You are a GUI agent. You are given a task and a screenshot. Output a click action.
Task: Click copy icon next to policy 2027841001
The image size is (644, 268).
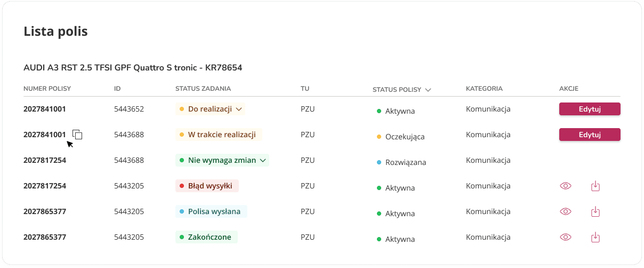point(77,135)
